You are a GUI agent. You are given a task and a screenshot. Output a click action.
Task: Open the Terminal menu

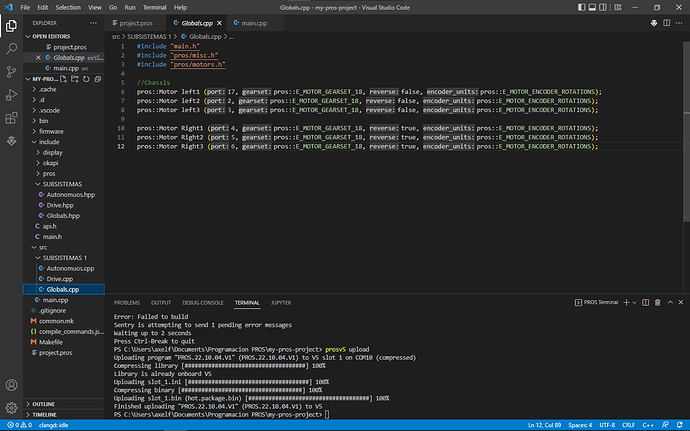point(154,7)
